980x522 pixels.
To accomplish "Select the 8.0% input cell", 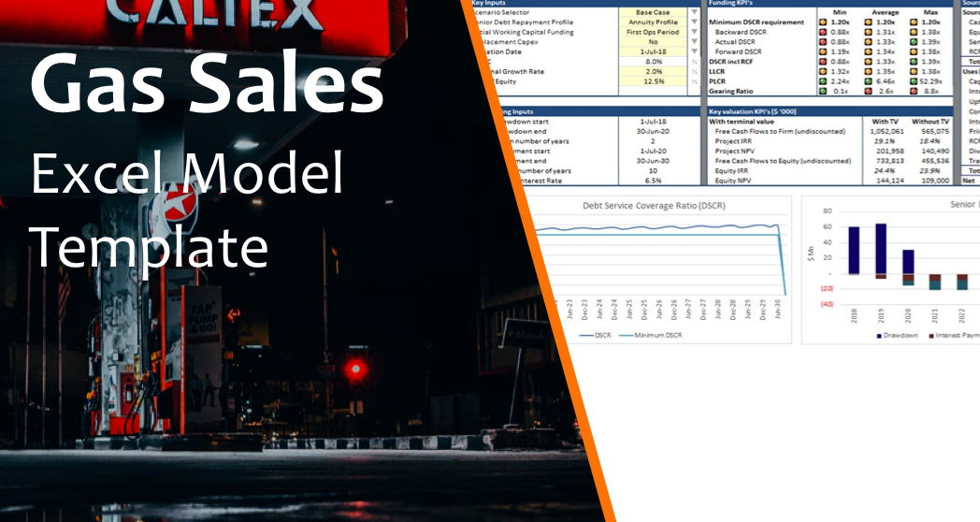I will [x=653, y=62].
